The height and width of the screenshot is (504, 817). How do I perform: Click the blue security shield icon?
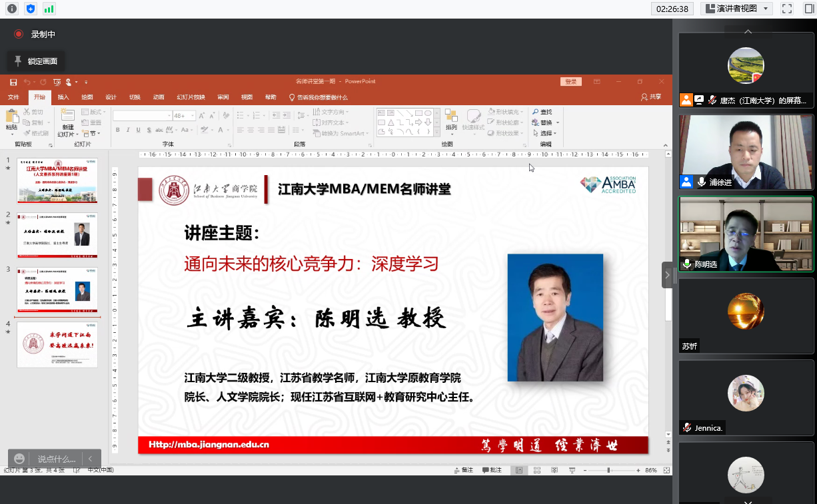click(30, 9)
